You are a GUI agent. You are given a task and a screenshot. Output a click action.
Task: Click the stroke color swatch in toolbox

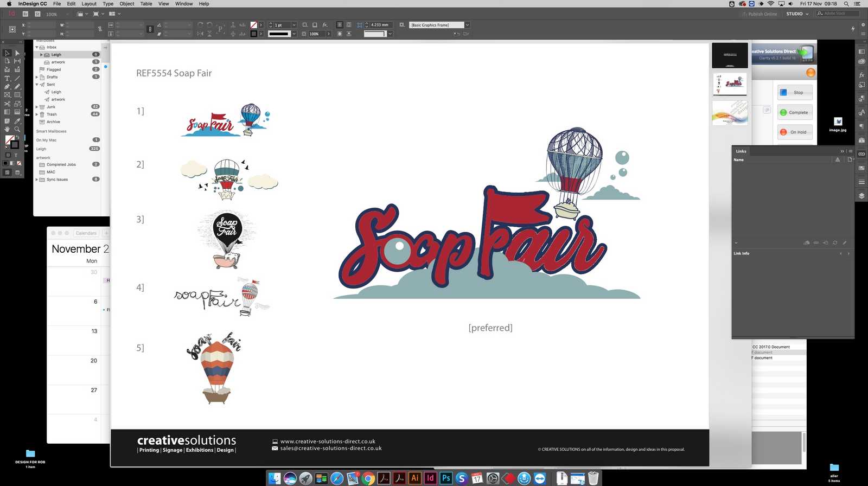pyautogui.click(x=15, y=144)
